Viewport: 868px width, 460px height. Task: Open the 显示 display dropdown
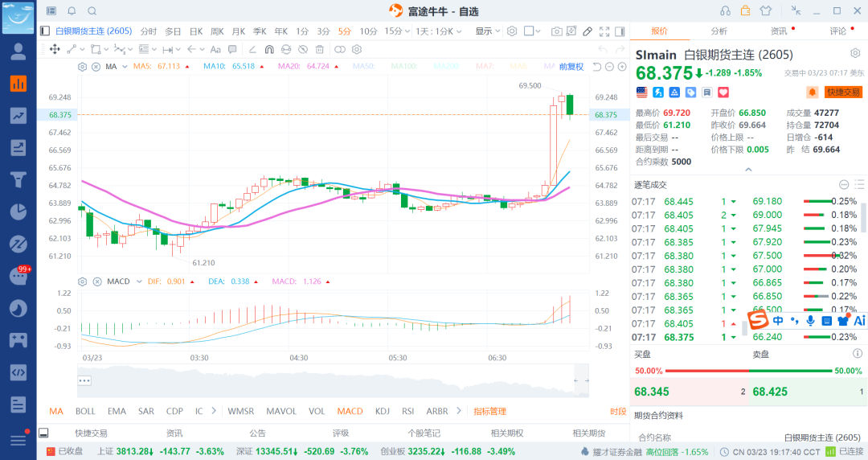[486, 31]
